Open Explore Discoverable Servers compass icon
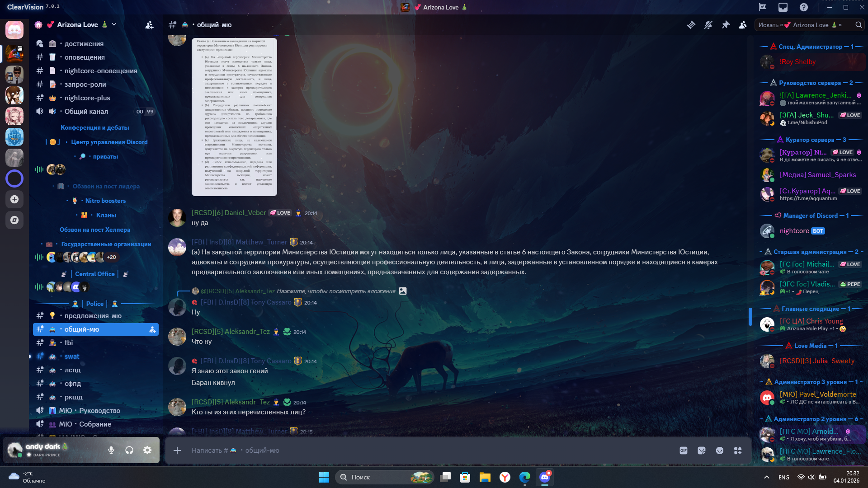The width and height of the screenshot is (868, 488). [14, 220]
